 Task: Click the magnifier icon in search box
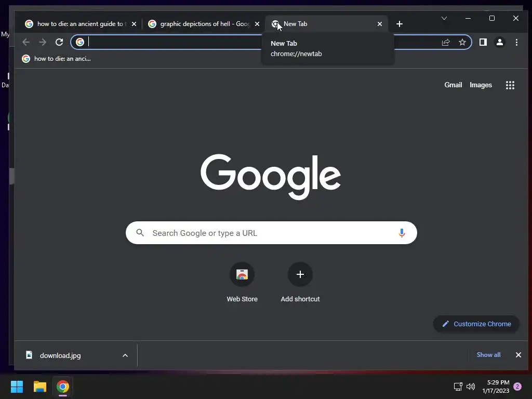click(140, 233)
